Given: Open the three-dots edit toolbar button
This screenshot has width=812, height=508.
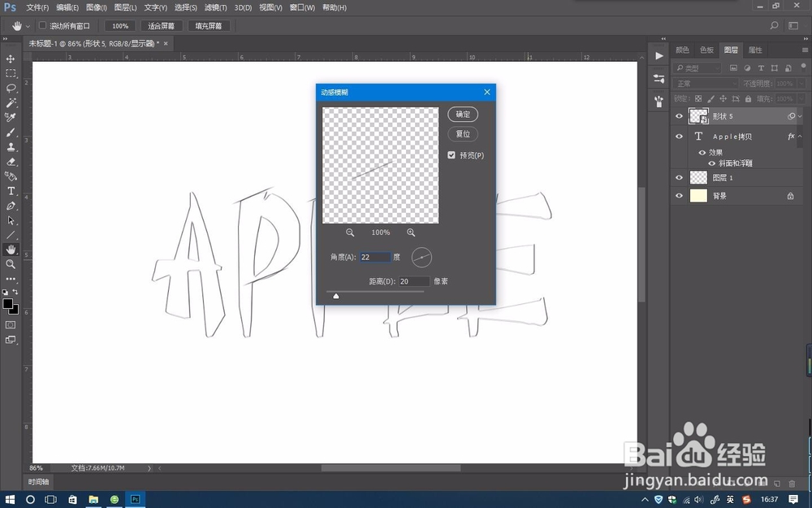Looking at the screenshot, I should coord(11,279).
